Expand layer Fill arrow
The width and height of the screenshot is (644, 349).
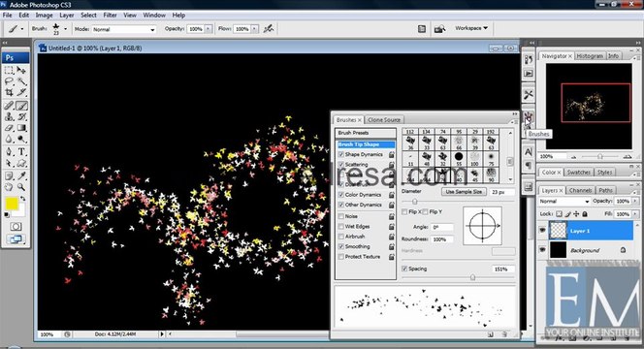coord(636,214)
